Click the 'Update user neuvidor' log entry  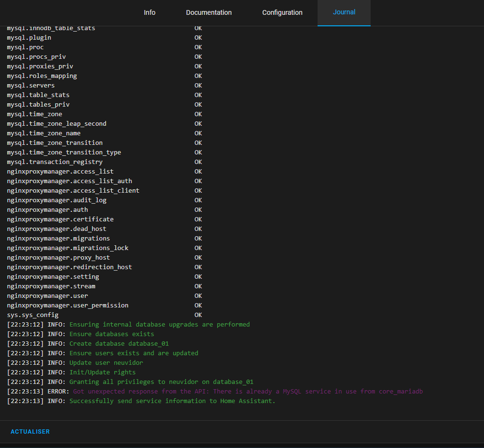click(106, 363)
